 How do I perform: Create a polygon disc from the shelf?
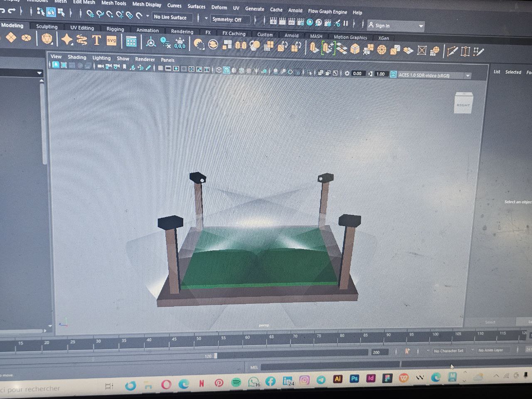tap(26, 38)
